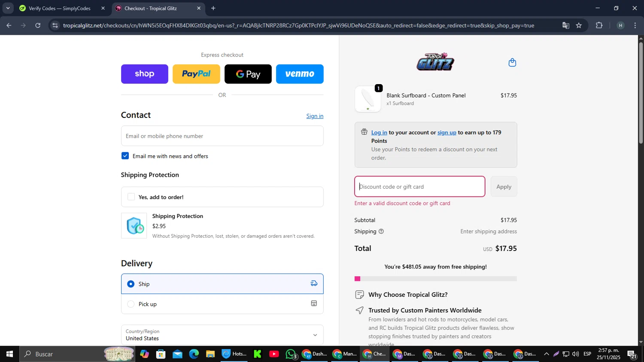Image resolution: width=644 pixels, height=362 pixels.
Task: Open WhatsApp from the taskbar
Action: pyautogui.click(x=291, y=354)
